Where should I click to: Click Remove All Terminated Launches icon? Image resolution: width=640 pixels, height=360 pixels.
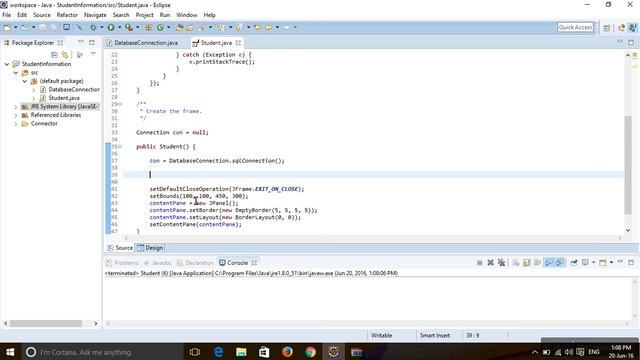click(501, 262)
